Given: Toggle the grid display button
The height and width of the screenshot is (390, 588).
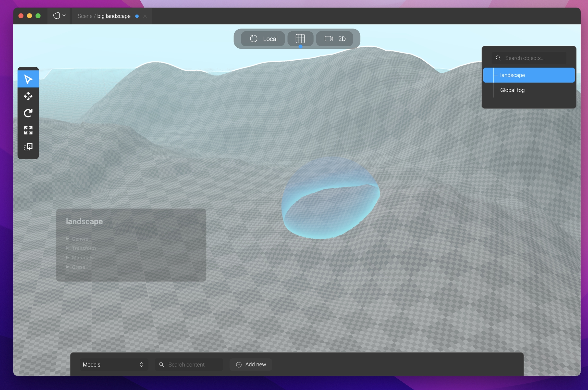Looking at the screenshot, I should click(x=300, y=39).
